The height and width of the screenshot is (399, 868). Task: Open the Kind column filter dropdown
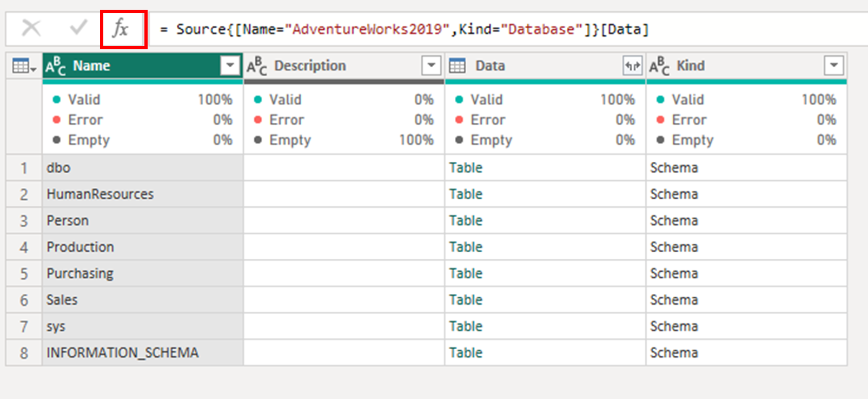click(x=833, y=66)
